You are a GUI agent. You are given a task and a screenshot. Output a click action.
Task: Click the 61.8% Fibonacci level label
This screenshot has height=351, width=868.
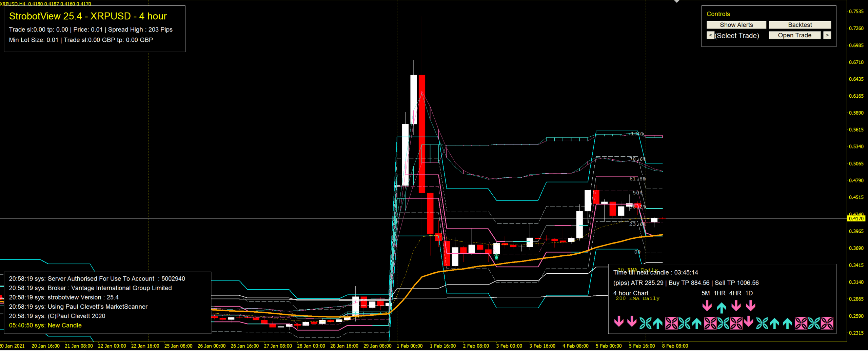pyautogui.click(x=637, y=179)
